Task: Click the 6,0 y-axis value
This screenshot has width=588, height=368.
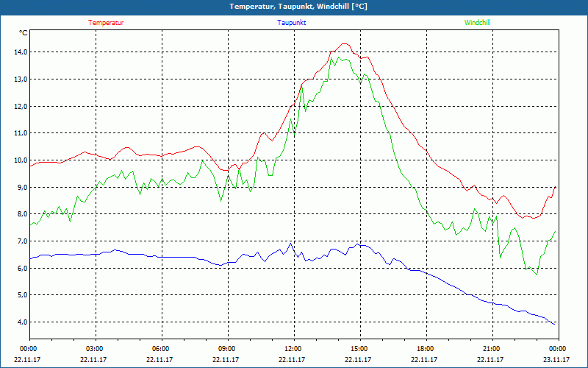Action: 23,268
